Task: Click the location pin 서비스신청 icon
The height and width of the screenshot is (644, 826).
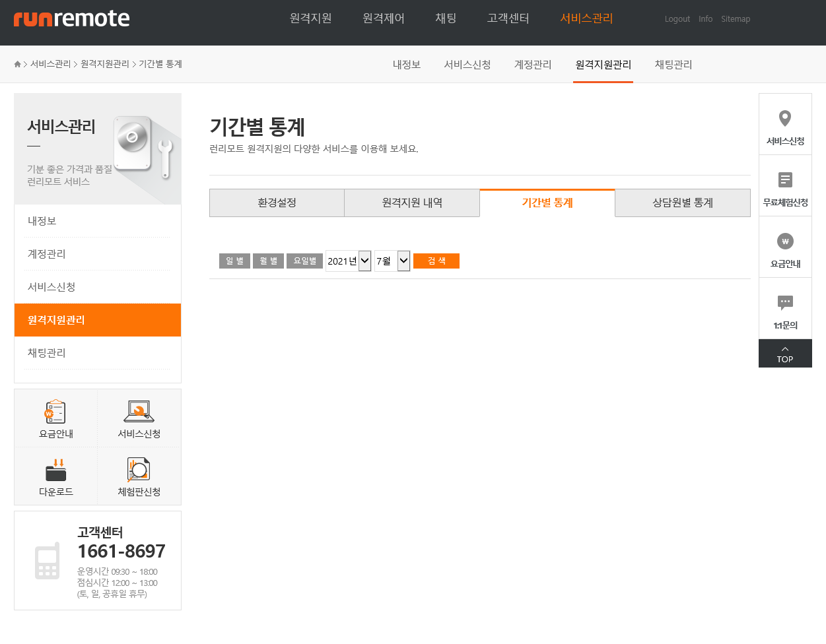Action: (x=785, y=119)
